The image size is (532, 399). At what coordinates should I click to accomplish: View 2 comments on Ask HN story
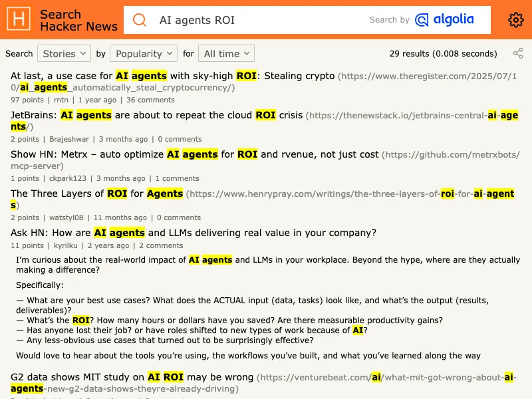pyautogui.click(x=161, y=245)
